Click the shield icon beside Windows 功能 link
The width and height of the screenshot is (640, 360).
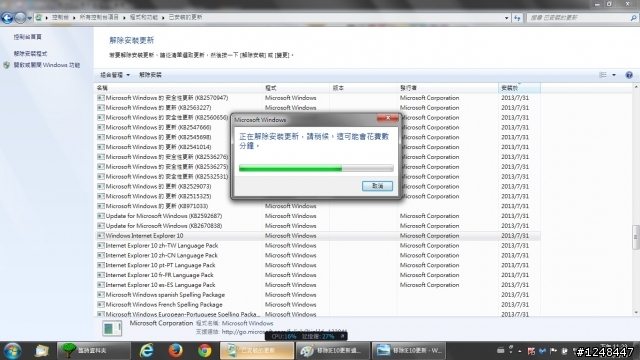point(7,65)
